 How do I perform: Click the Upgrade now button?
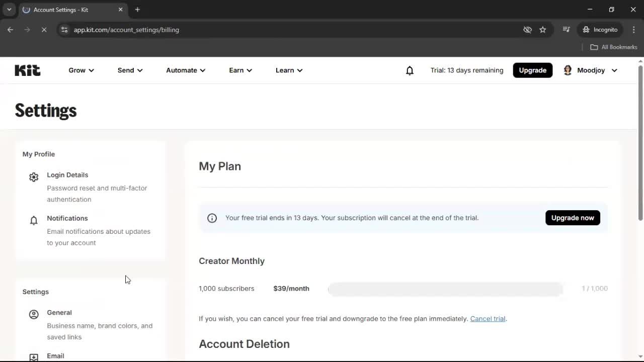[x=573, y=218]
